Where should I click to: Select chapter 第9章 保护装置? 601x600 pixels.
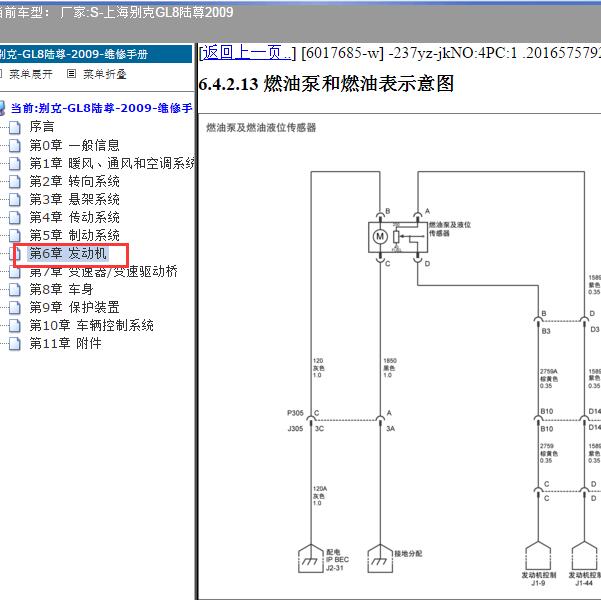click(74, 307)
